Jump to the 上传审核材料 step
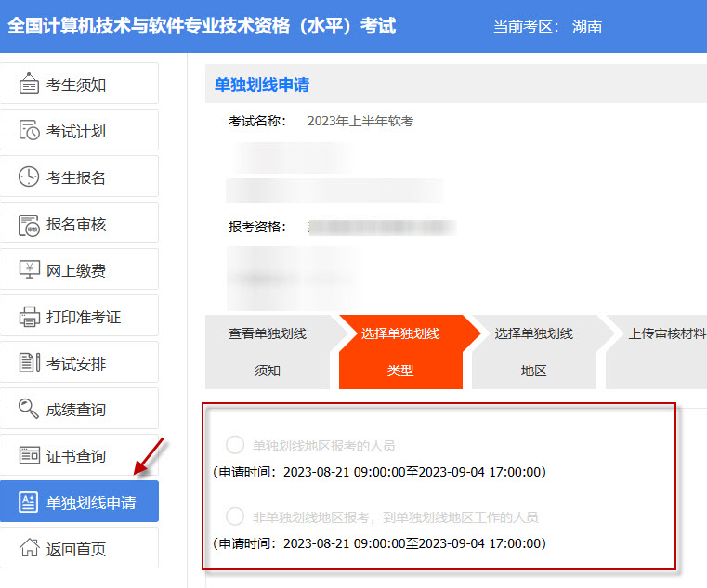This screenshot has height=588, width=707. pos(665,351)
